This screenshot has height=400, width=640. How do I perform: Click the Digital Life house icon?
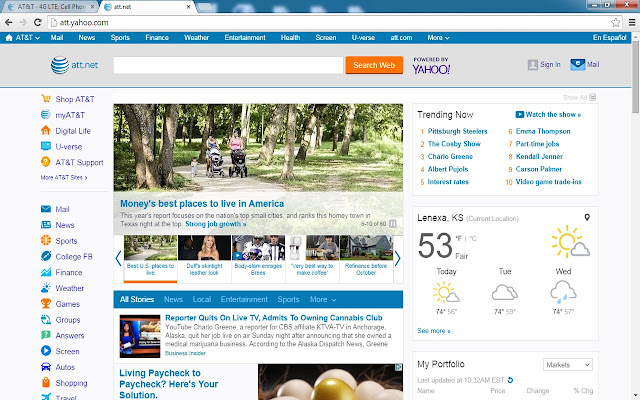coord(46,131)
